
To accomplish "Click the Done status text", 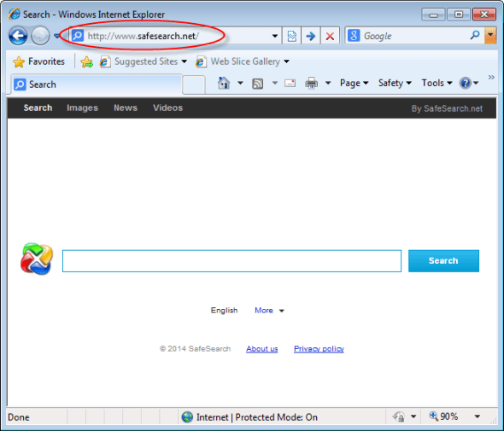I will point(19,417).
